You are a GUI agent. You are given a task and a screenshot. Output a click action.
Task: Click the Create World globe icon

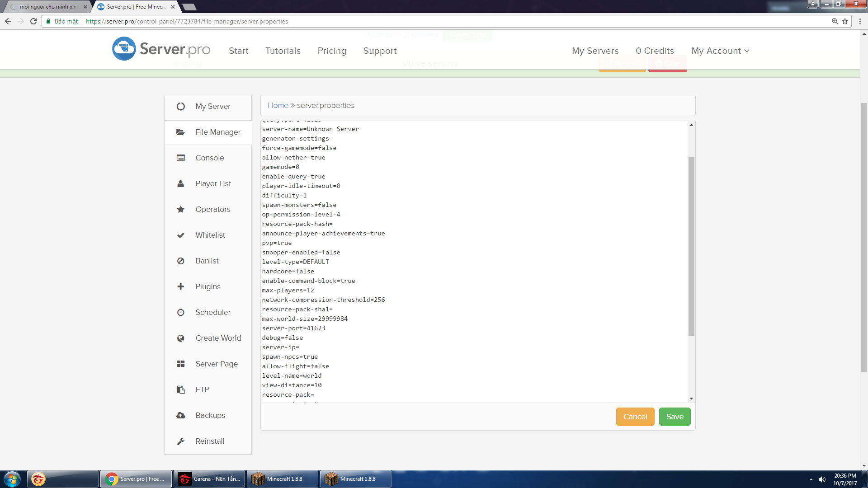click(181, 338)
